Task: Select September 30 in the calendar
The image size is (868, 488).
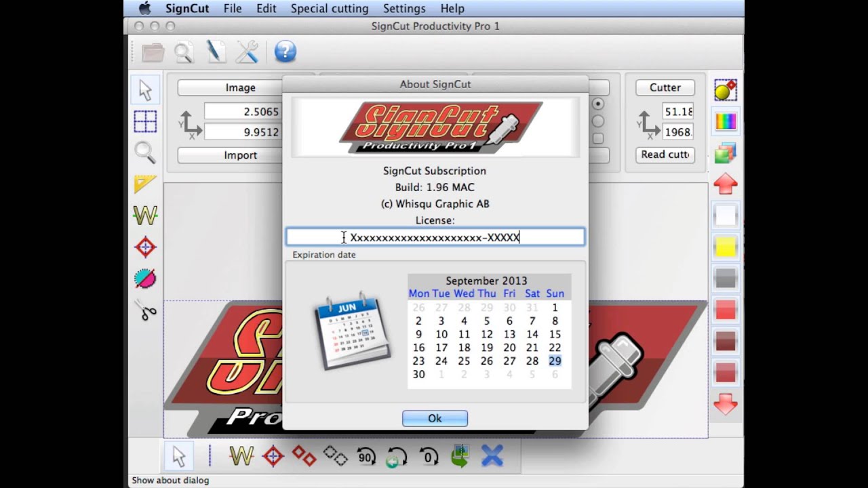Action: (418, 374)
